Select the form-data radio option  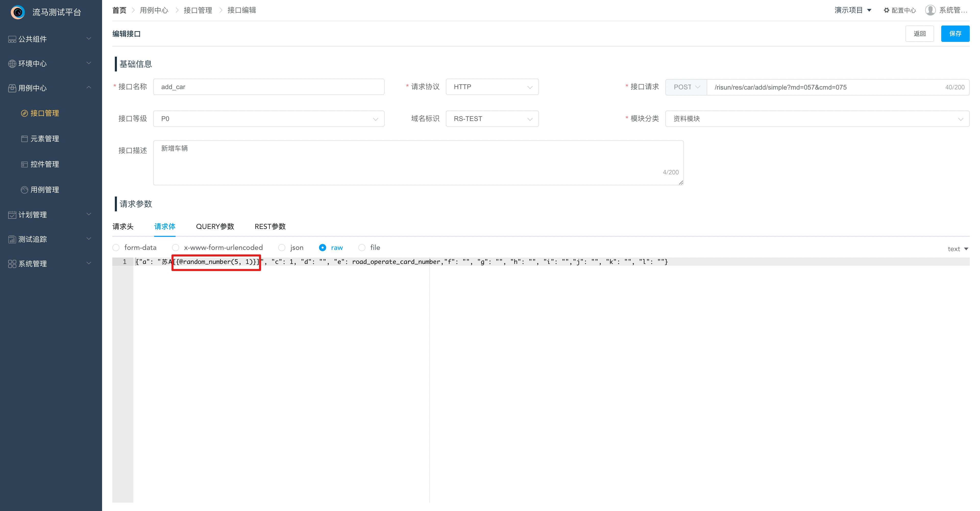click(x=116, y=248)
